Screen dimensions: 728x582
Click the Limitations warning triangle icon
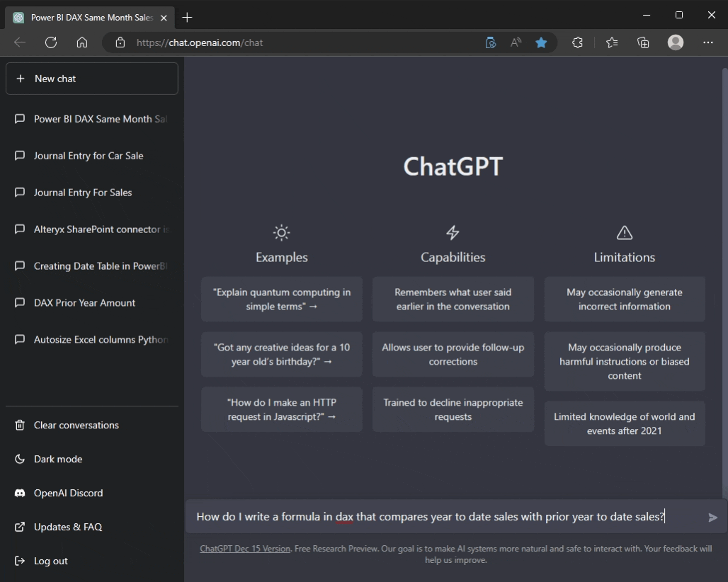624,232
